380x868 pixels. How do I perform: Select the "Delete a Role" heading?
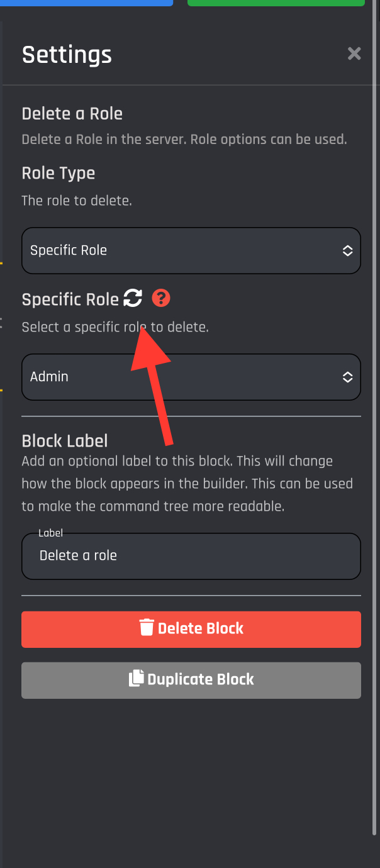[72, 114]
